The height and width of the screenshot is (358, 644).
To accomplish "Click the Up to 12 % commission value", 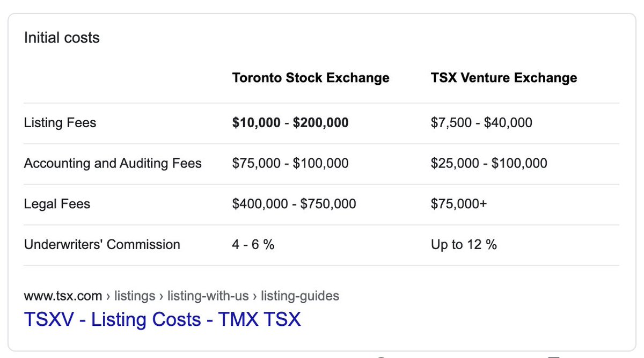I will point(464,245).
